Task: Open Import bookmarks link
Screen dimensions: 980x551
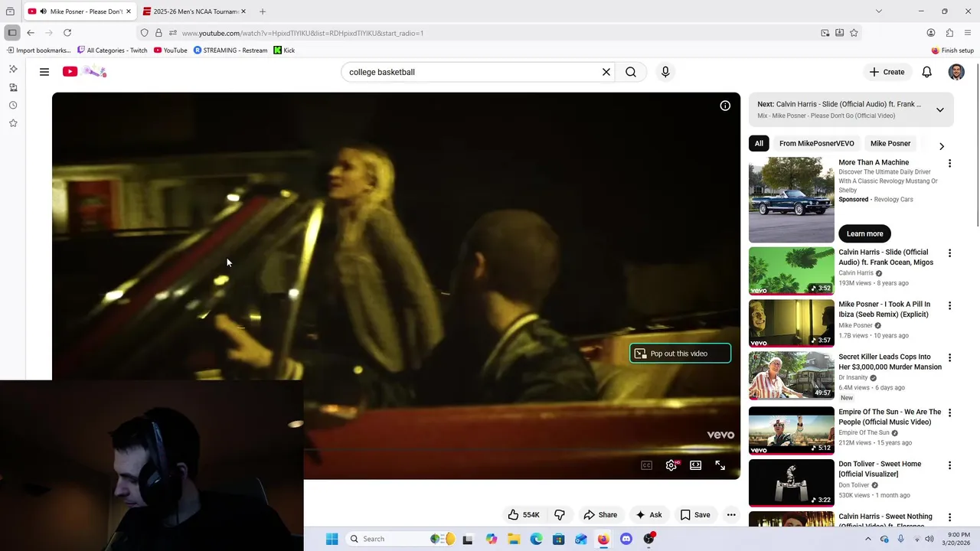Action: click(x=38, y=51)
